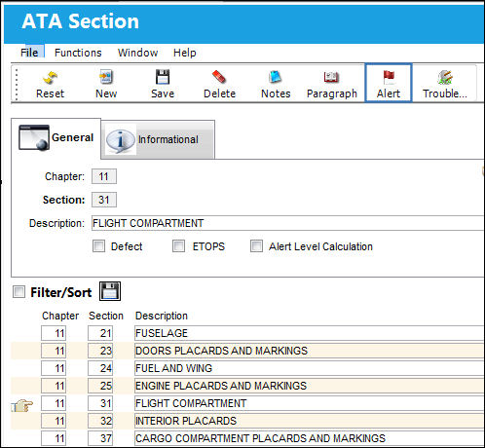Click section cell 21 in list

(100, 333)
